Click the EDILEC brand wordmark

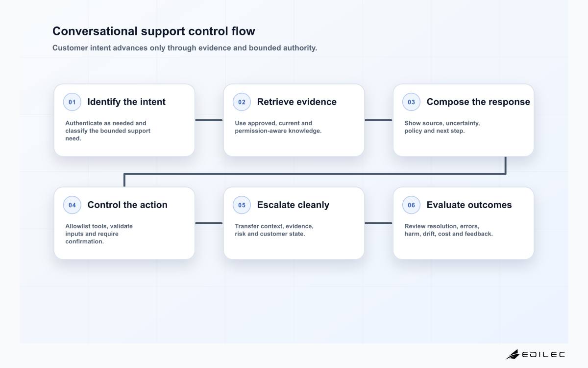pyautogui.click(x=543, y=354)
